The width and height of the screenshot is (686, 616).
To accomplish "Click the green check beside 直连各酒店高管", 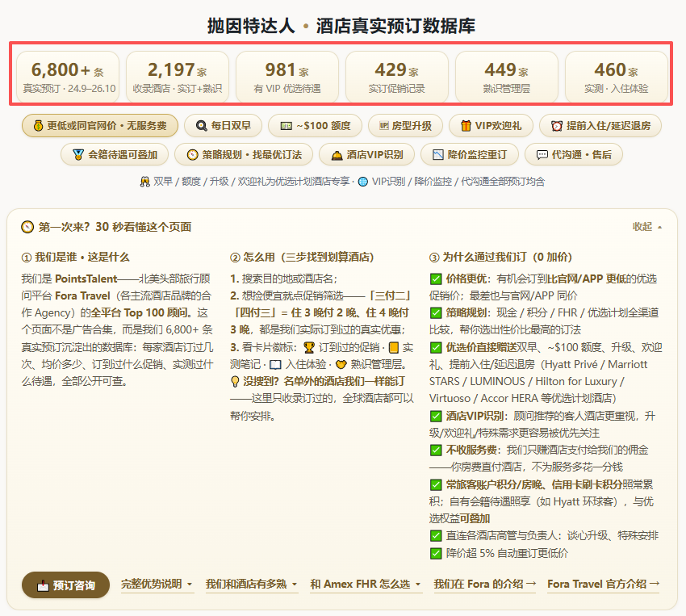I will point(436,536).
